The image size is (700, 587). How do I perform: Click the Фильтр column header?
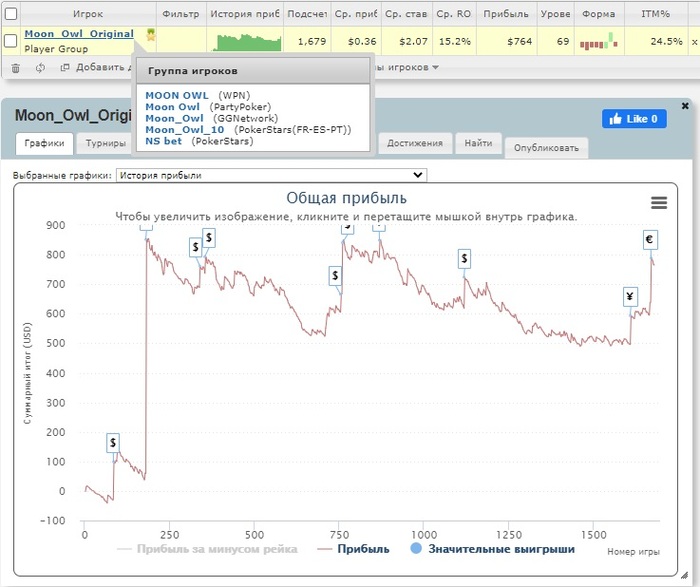tap(181, 14)
